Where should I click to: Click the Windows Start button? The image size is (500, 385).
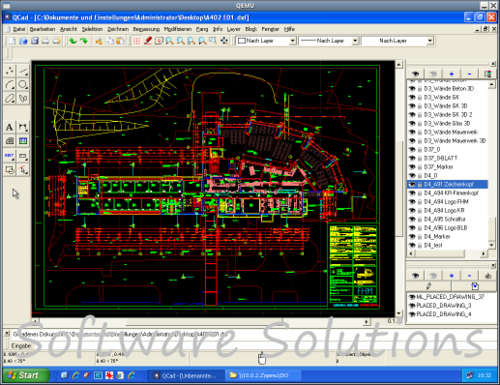pyautogui.click(x=26, y=375)
